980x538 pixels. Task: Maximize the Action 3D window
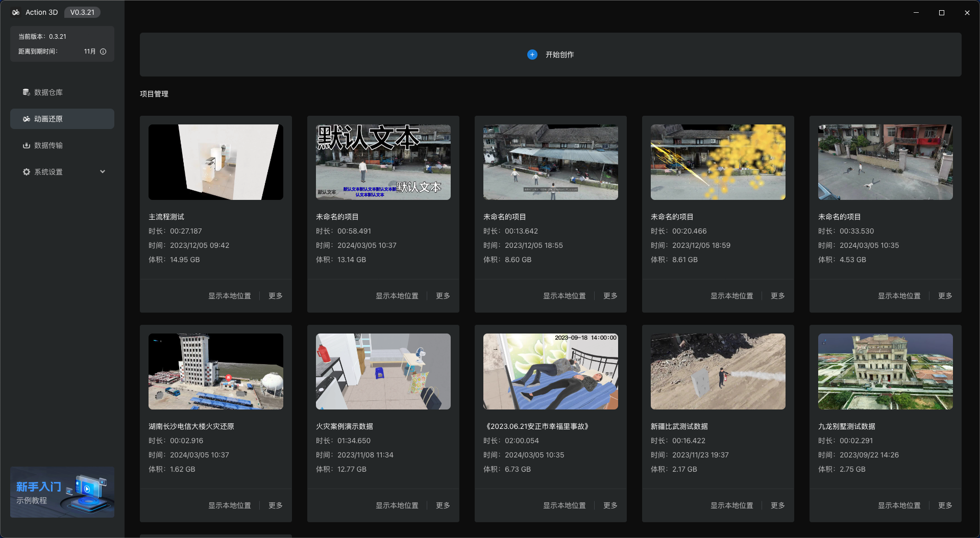[942, 12]
